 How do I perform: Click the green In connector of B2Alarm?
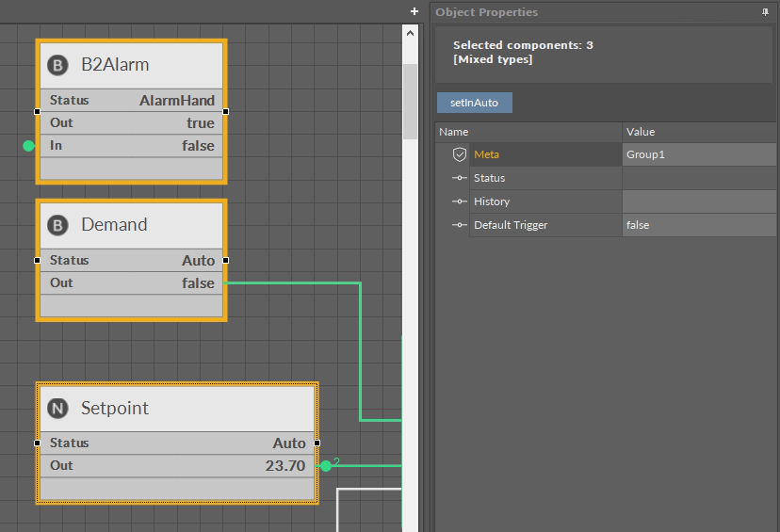point(28,146)
